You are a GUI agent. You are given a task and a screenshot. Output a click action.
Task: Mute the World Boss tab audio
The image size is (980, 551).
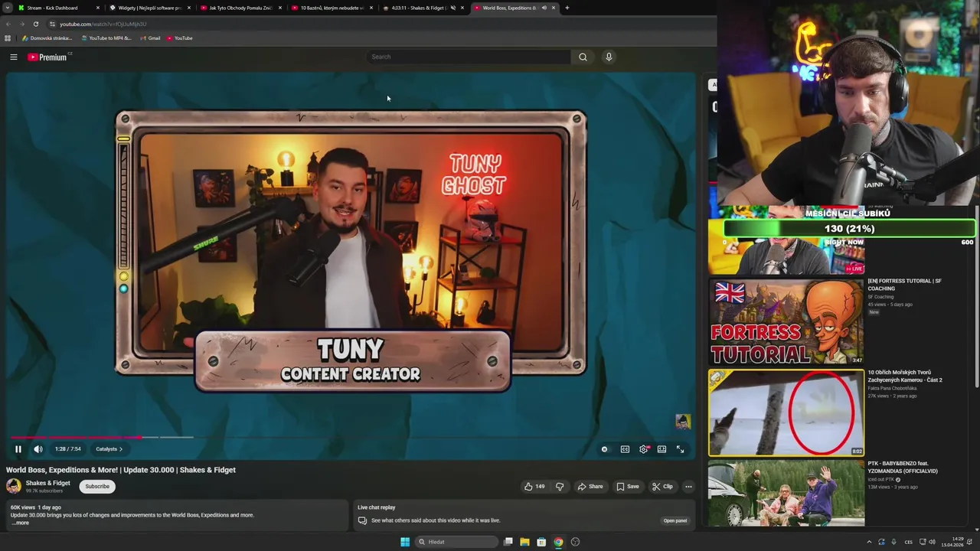tap(544, 8)
